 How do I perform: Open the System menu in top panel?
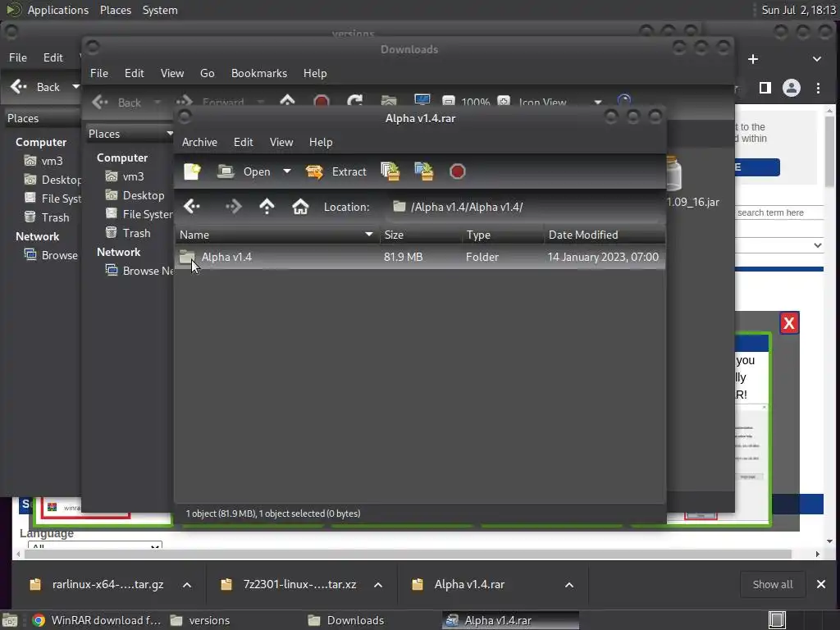pyautogui.click(x=160, y=10)
